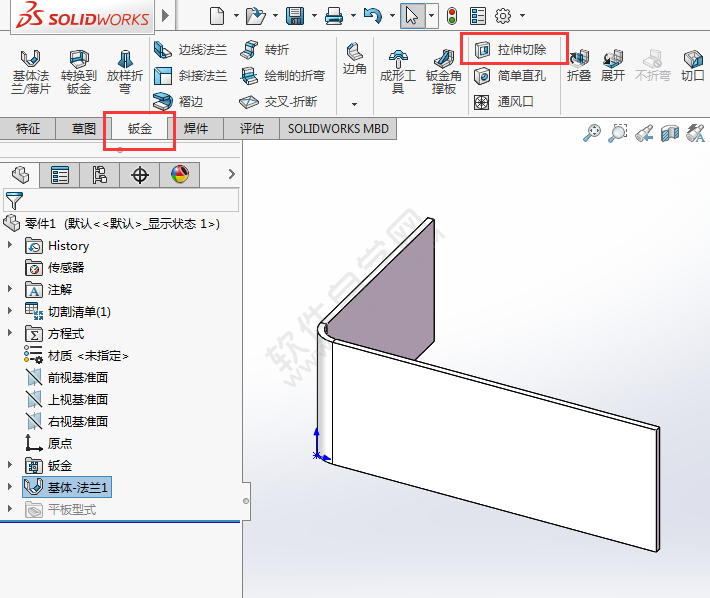Expand the SOLIDWORKS menu arrow beside logo

coord(166,15)
